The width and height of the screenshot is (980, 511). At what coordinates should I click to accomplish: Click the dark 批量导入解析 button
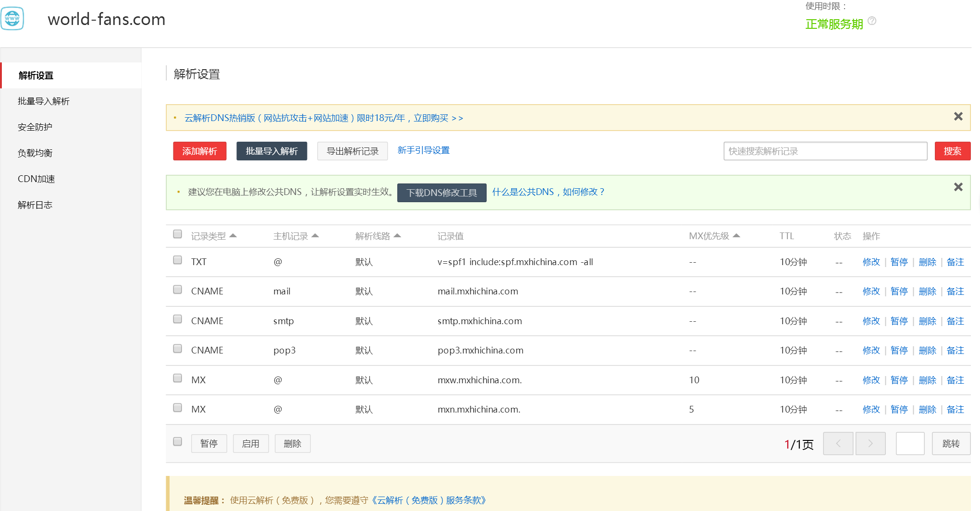tap(271, 151)
